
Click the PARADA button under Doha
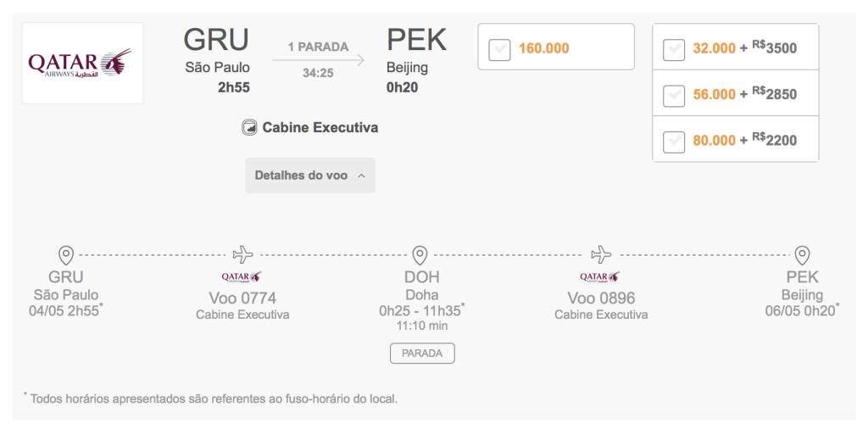422,353
